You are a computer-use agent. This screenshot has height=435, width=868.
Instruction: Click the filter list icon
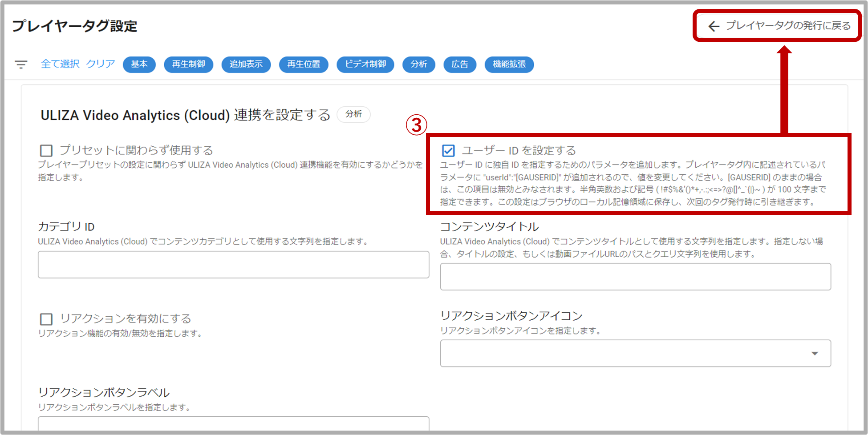(21, 64)
